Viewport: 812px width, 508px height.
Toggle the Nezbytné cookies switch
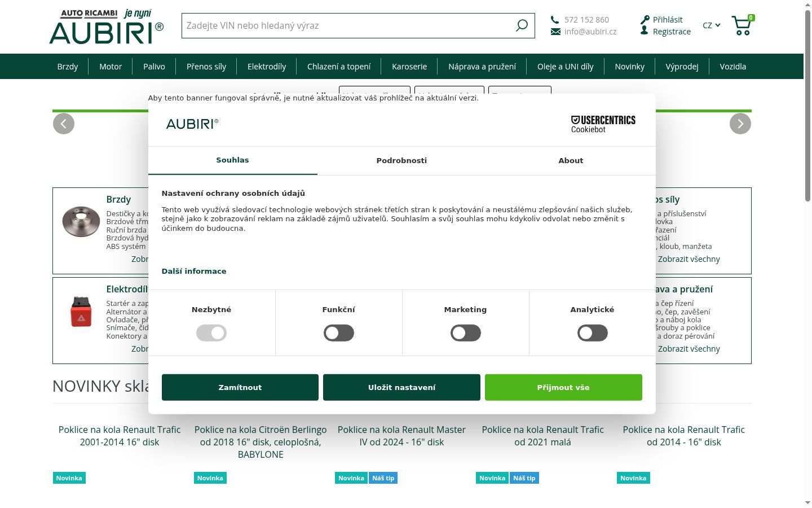tap(211, 333)
